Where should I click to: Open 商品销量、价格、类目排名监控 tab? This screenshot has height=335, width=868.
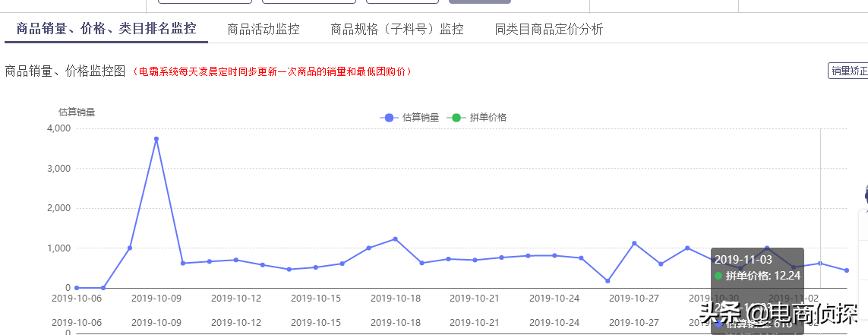click(x=106, y=29)
